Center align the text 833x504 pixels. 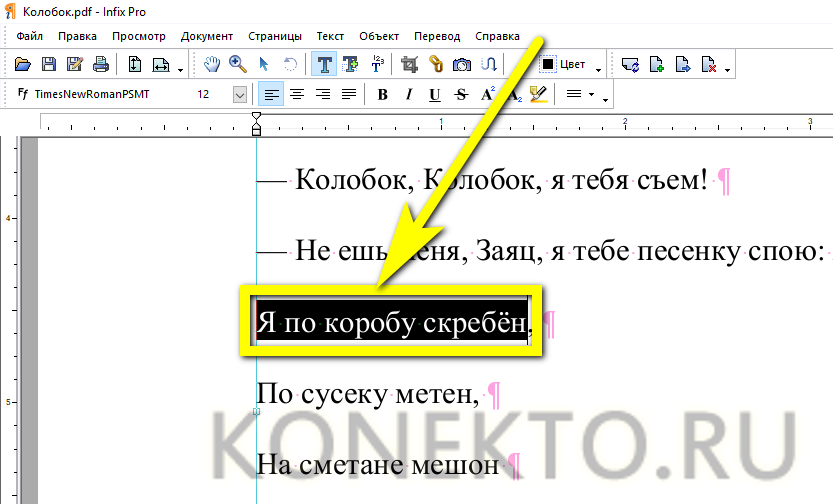(296, 95)
